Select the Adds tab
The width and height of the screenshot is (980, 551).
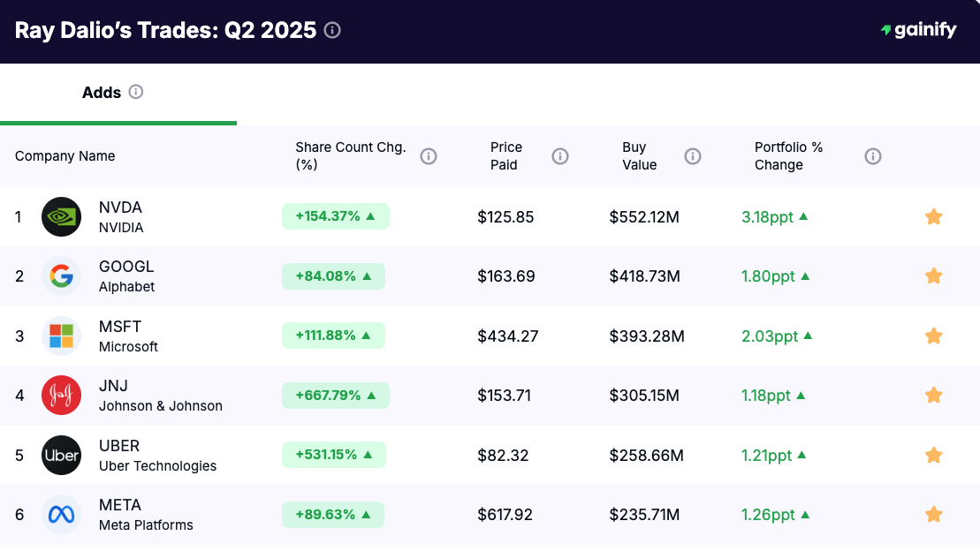(118, 93)
